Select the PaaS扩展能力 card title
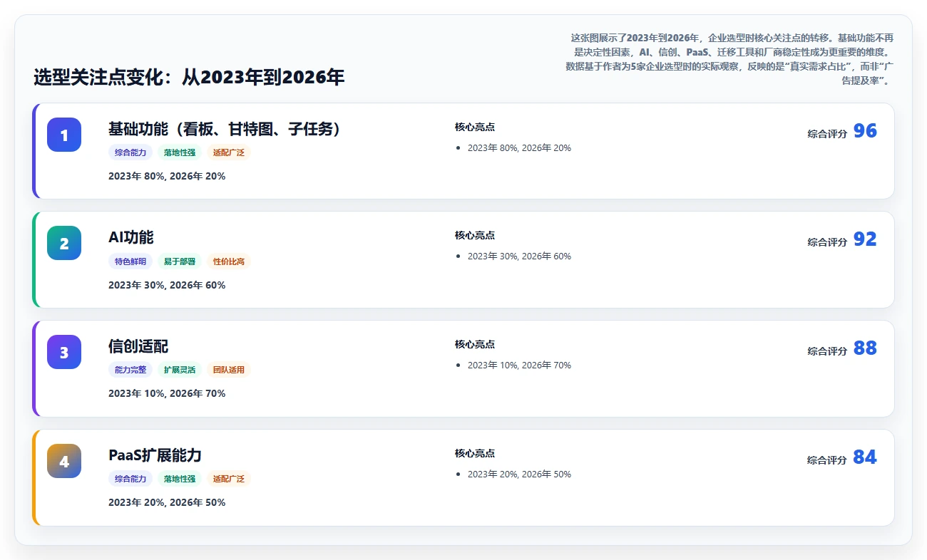Screen dimensions: 927x560 coord(155,455)
